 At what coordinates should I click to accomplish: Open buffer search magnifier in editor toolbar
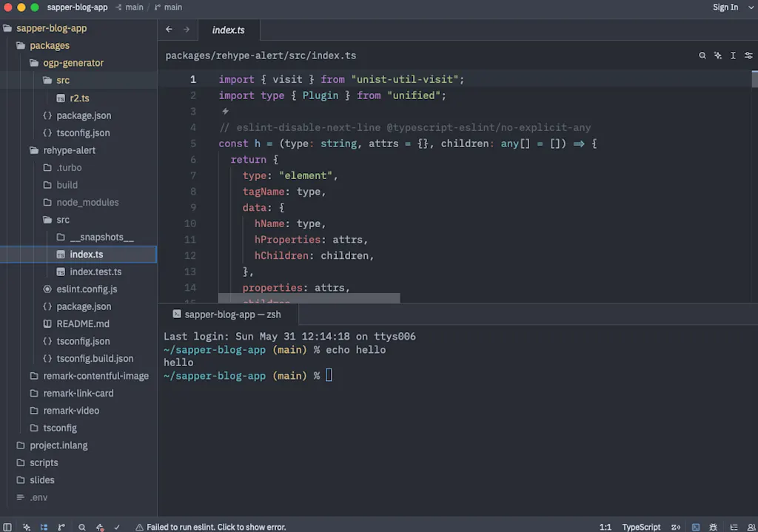[x=702, y=55]
